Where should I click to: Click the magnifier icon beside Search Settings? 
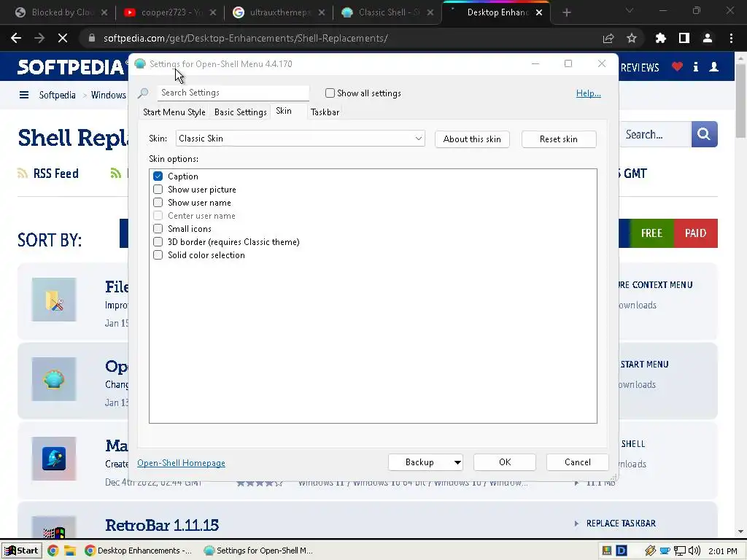[x=143, y=93]
